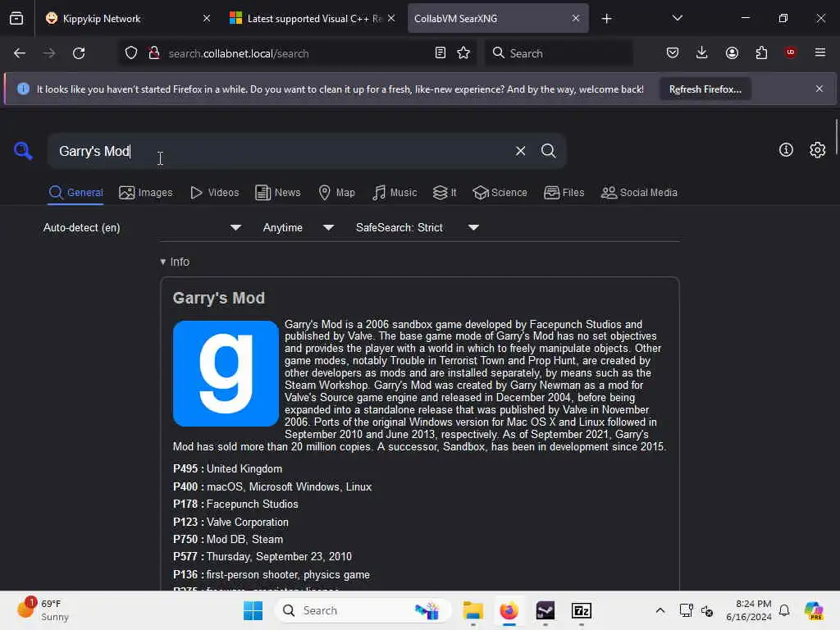Reload the current page
840x630 pixels.
point(79,53)
